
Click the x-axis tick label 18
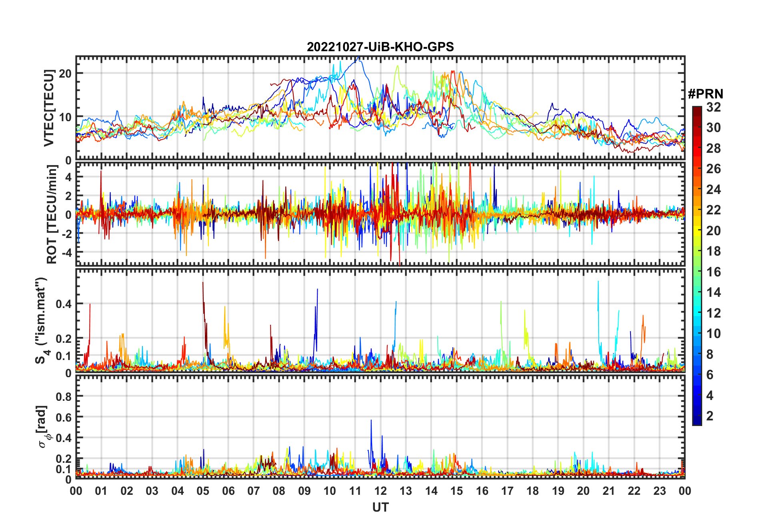533,491
